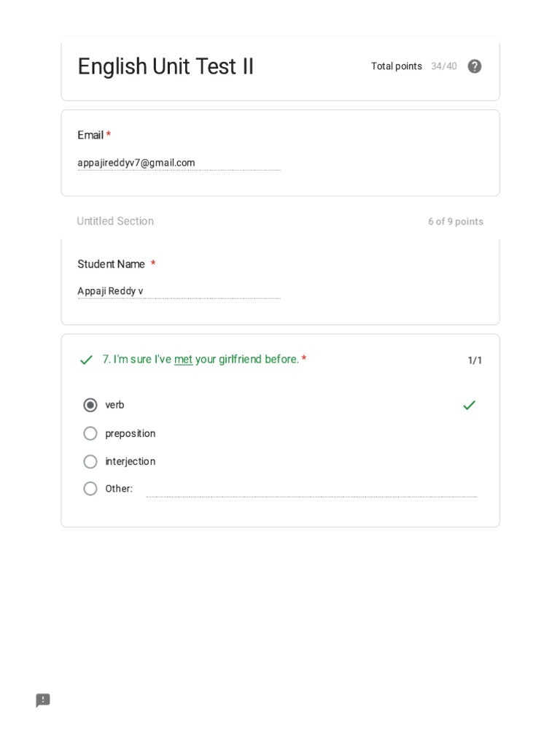This screenshot has height=747, width=560.
Task: Click the "Student Name" label
Action: point(111,264)
